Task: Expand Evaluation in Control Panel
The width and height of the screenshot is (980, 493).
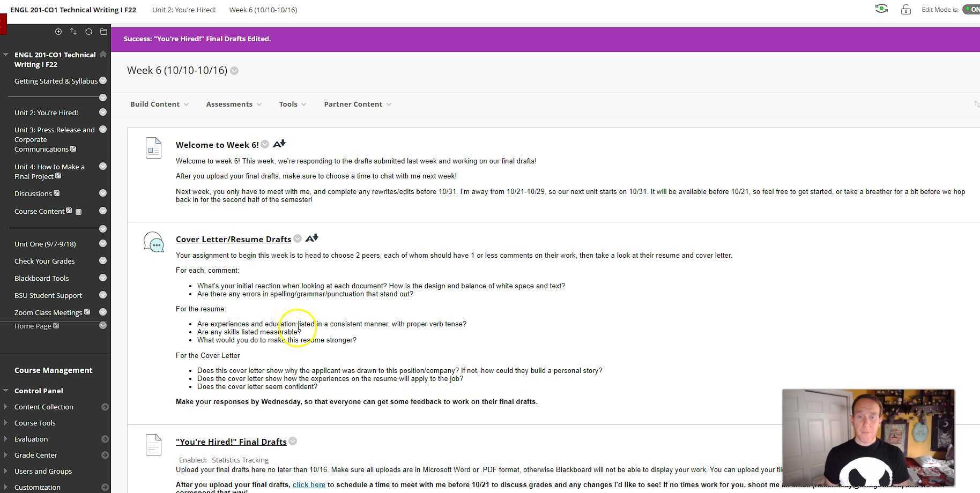Action: click(6, 439)
